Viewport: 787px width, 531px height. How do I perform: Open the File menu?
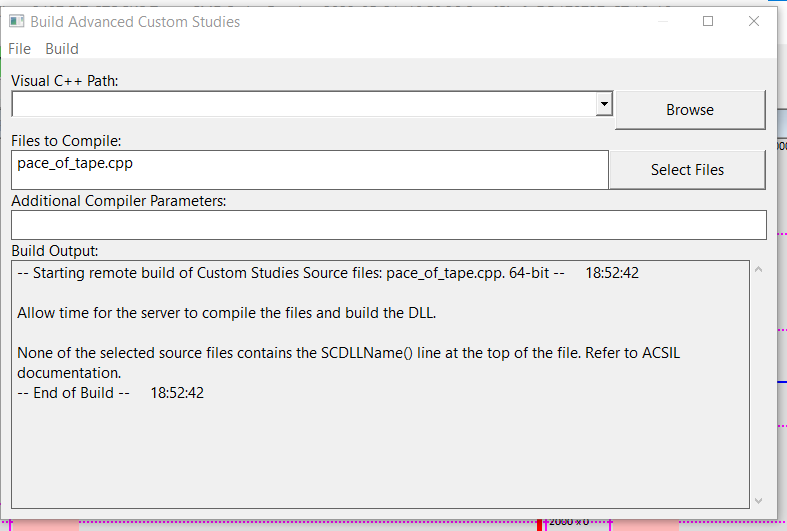[19, 48]
